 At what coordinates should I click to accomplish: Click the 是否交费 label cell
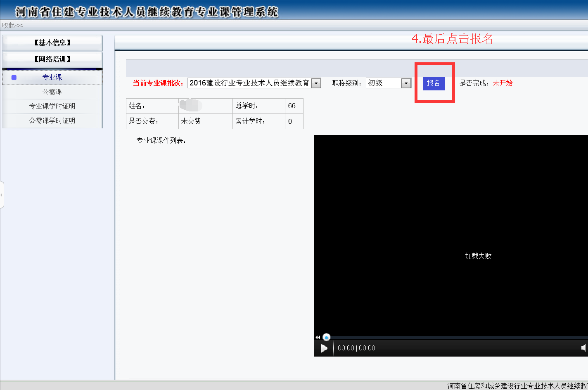(152, 121)
